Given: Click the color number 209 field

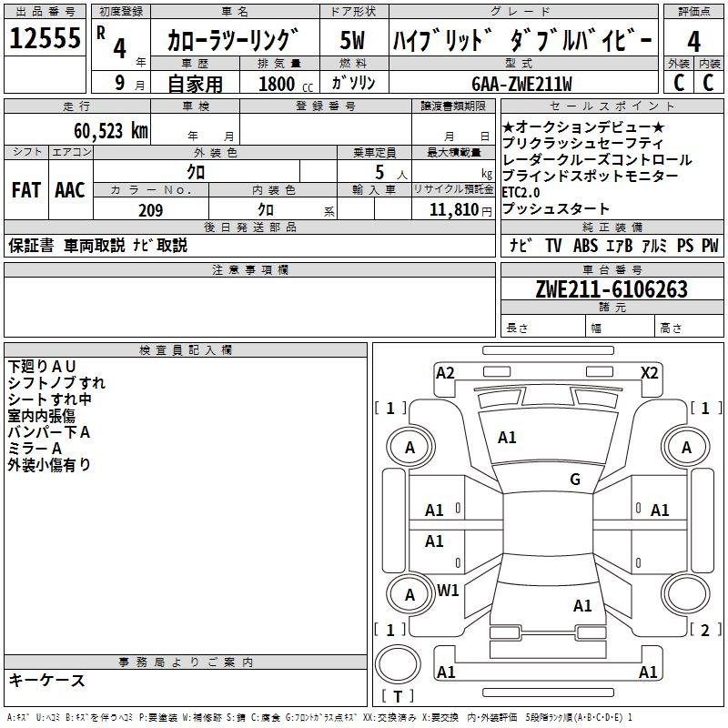Looking at the screenshot, I should click(150, 210).
